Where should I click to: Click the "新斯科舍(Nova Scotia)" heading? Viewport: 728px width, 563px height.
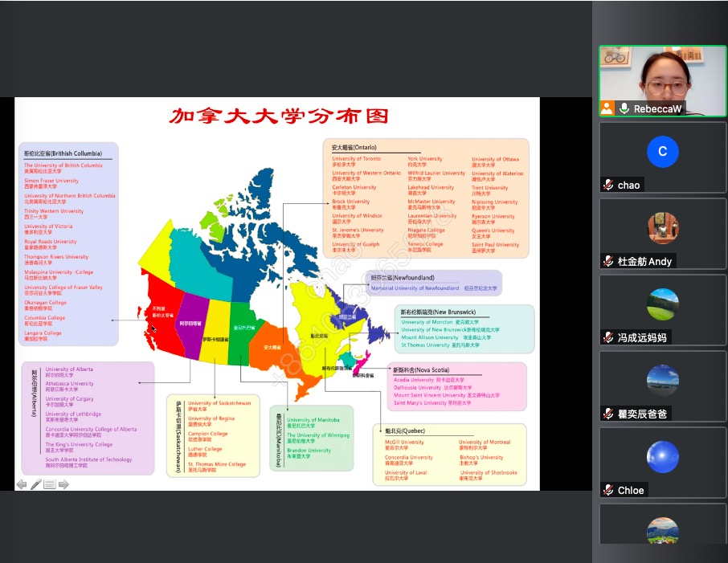point(421,370)
